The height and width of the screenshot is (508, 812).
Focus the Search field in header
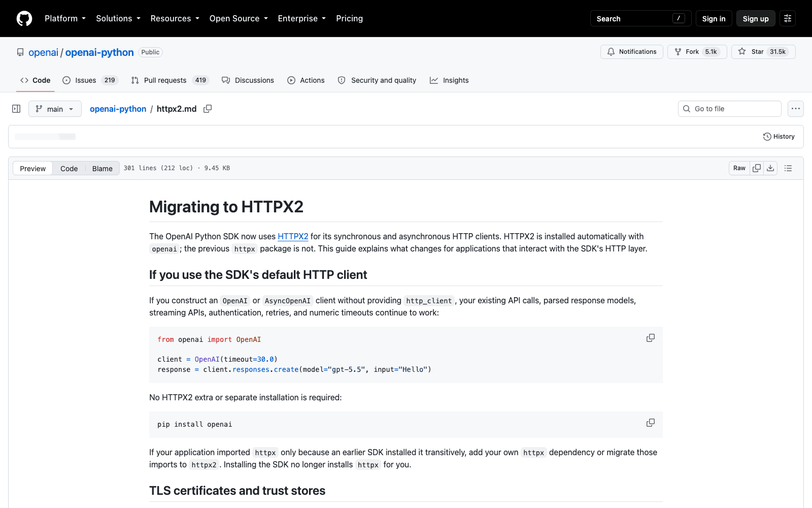(640, 18)
